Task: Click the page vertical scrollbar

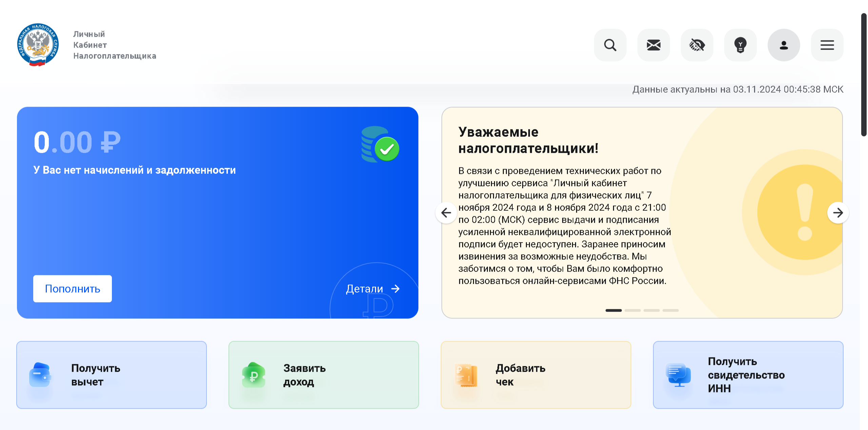Action: pyautogui.click(x=864, y=75)
